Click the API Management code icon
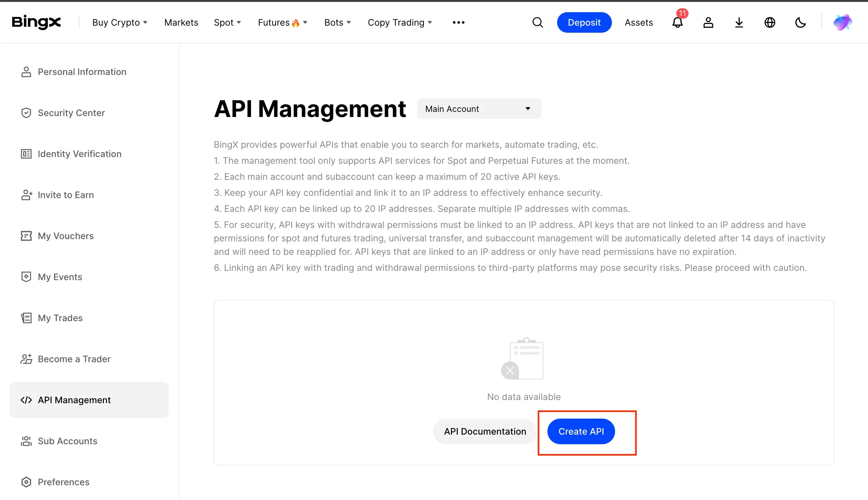868x500 pixels. 26,400
